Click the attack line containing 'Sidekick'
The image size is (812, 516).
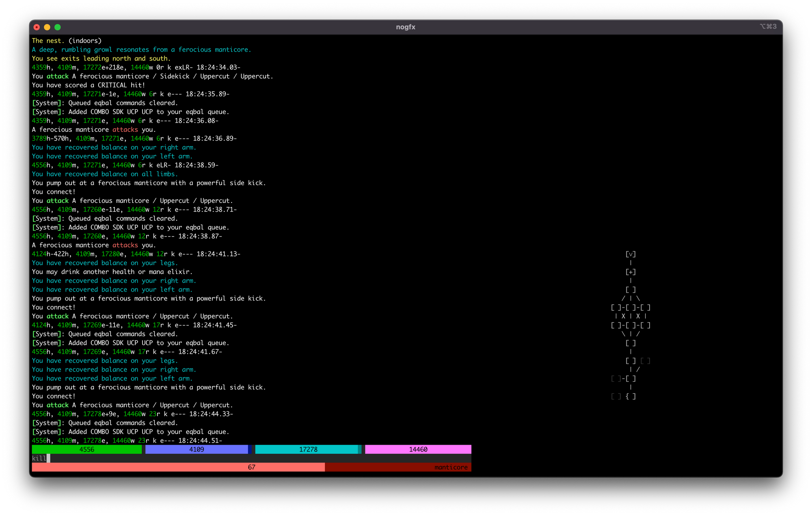click(x=153, y=76)
